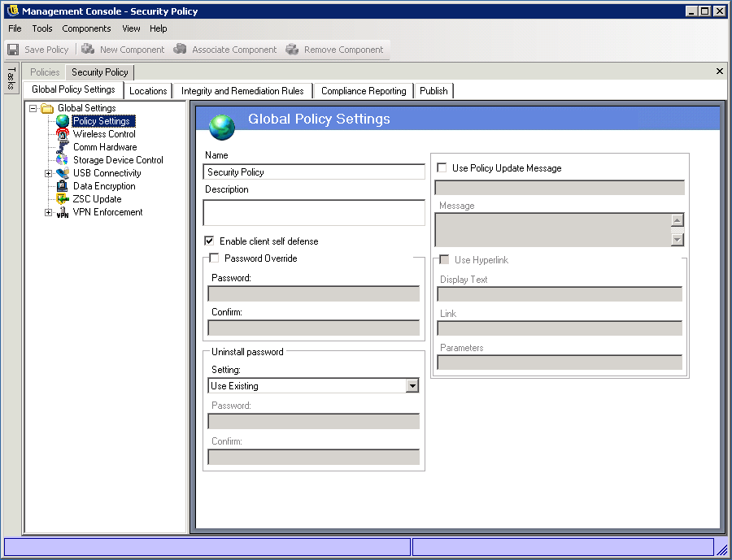Click the Associate Component icon
Image resolution: width=732 pixels, height=560 pixels.
pos(181,49)
